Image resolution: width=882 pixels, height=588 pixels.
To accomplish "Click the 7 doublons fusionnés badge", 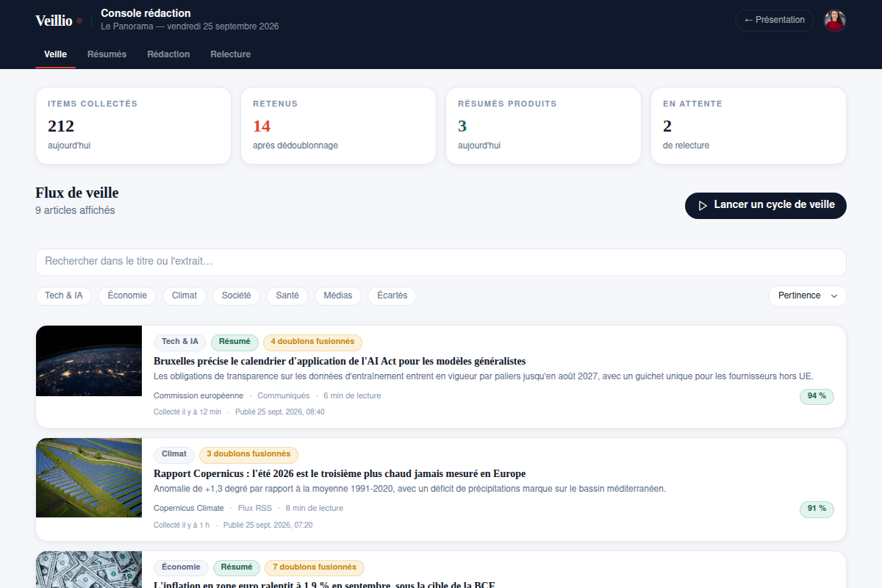I will 315,567.
